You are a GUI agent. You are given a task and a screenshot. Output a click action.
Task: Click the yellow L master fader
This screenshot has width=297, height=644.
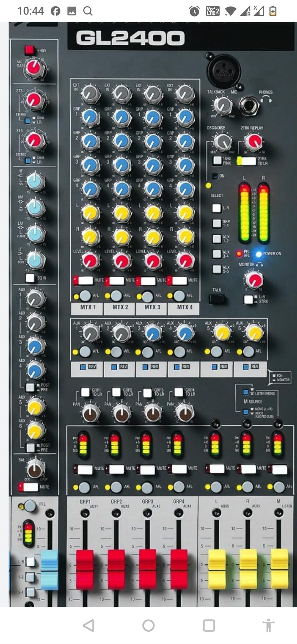point(217,569)
